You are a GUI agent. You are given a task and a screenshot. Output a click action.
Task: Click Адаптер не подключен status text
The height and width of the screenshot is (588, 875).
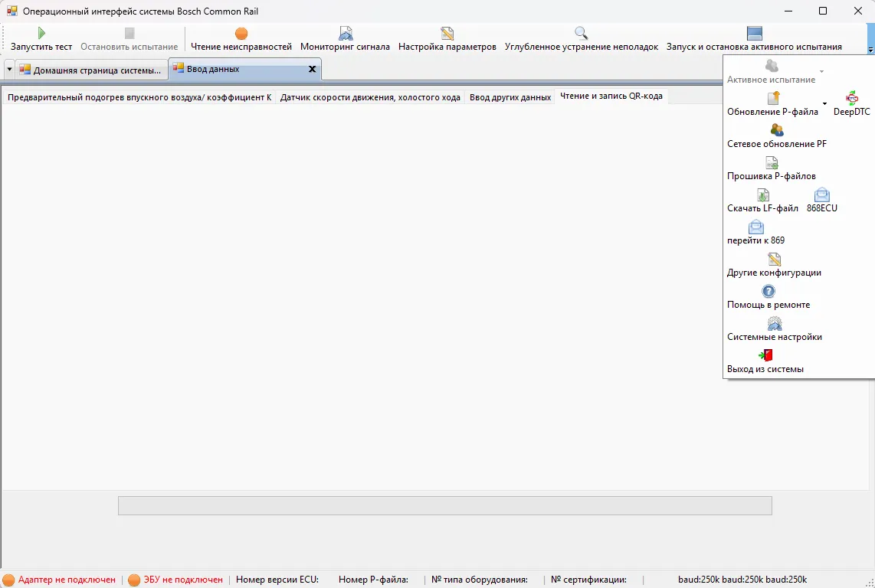click(x=67, y=580)
